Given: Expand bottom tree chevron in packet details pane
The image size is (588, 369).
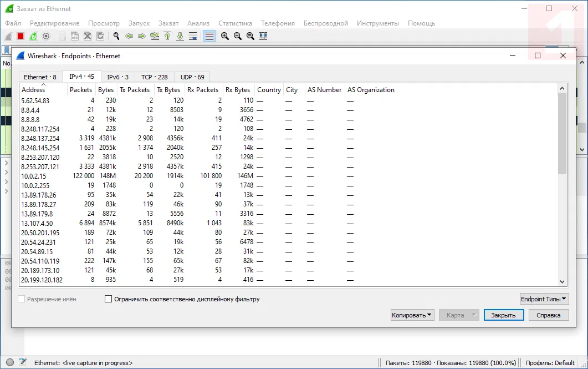Looking at the screenshot, I should point(7,191).
